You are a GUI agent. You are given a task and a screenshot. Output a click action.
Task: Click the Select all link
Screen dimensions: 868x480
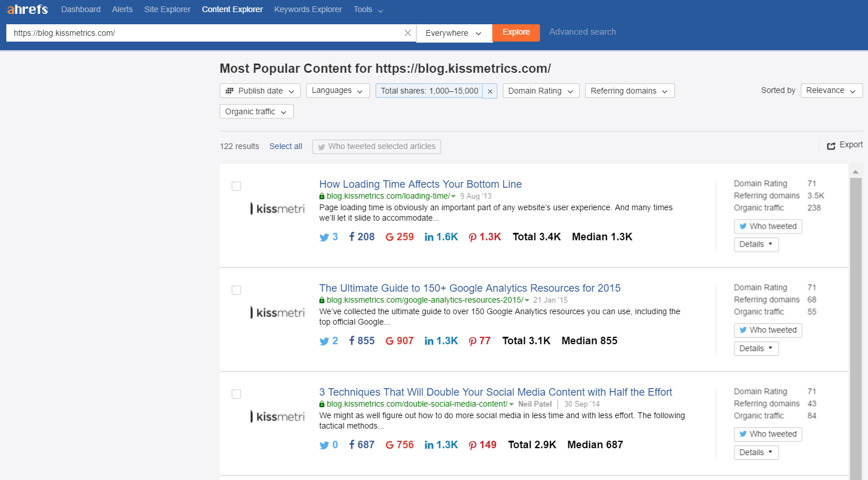coord(285,146)
